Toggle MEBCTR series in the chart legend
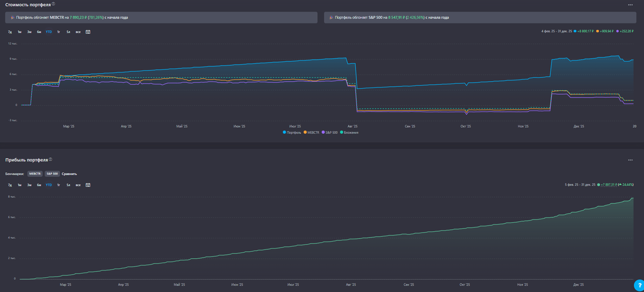 311,132
